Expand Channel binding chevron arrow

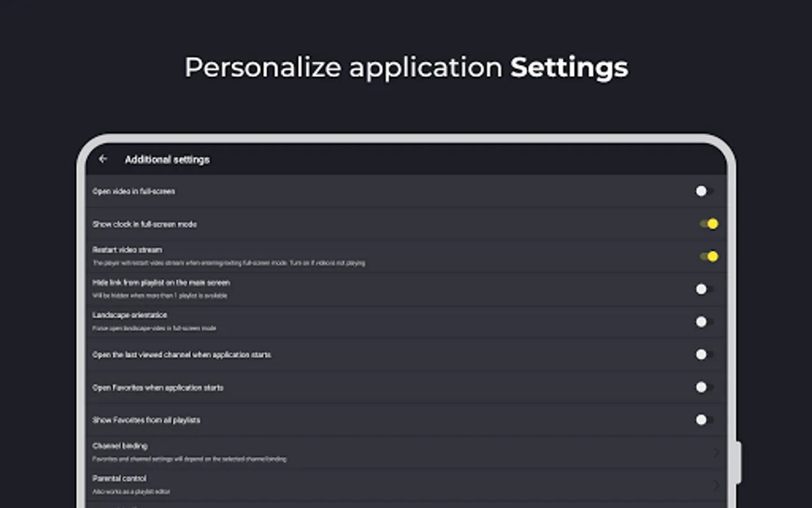click(716, 452)
